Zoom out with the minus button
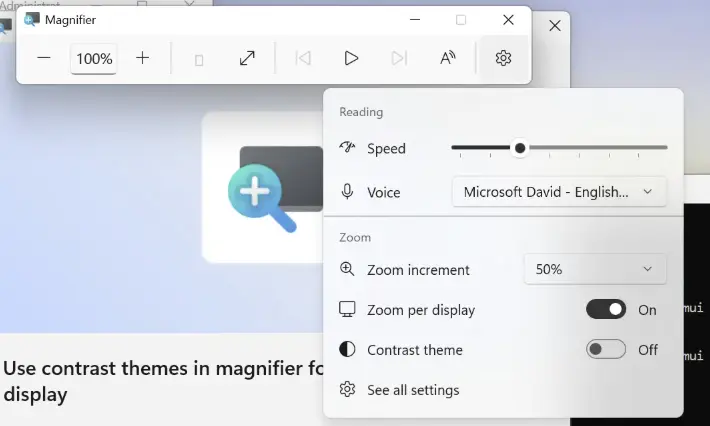The width and height of the screenshot is (710, 426). (x=44, y=58)
